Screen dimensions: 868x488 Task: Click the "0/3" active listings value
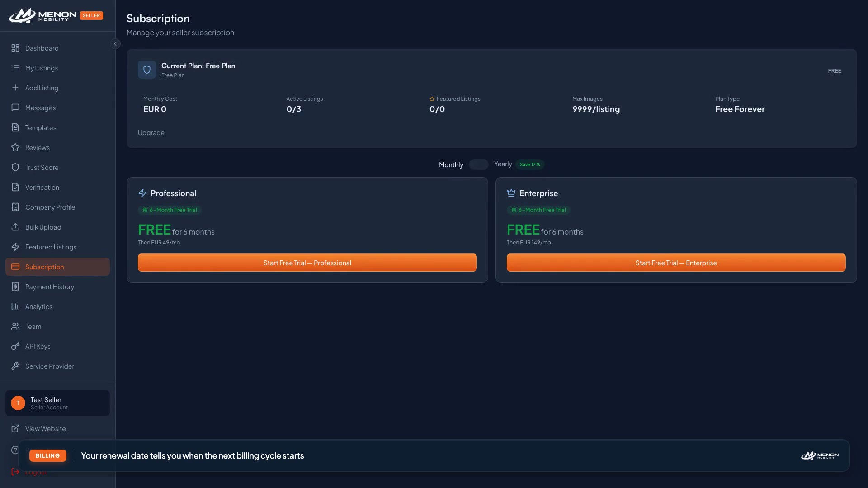pyautogui.click(x=293, y=109)
